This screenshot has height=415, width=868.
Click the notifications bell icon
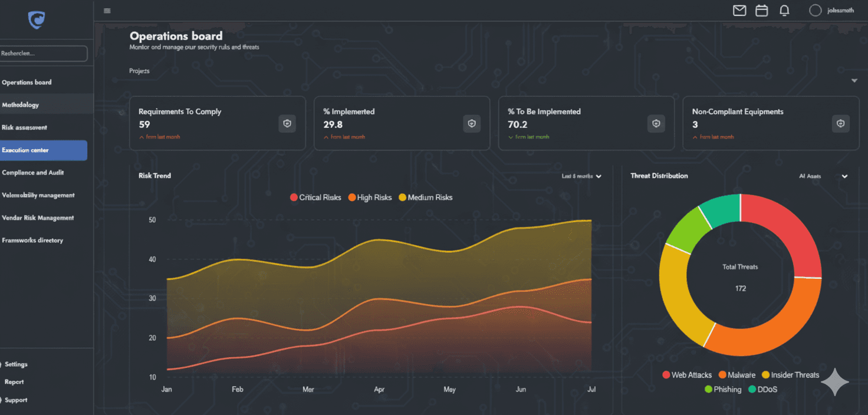(784, 11)
